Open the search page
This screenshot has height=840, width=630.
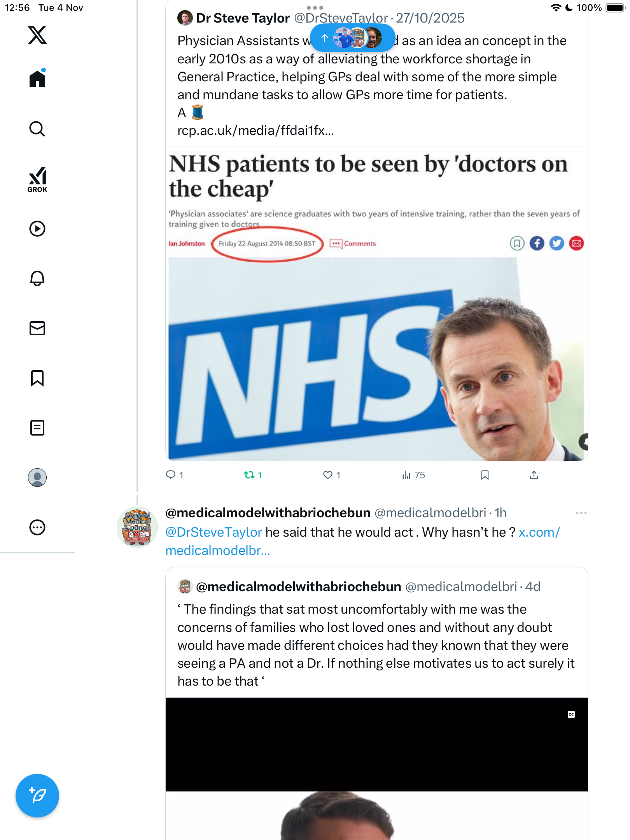37,129
